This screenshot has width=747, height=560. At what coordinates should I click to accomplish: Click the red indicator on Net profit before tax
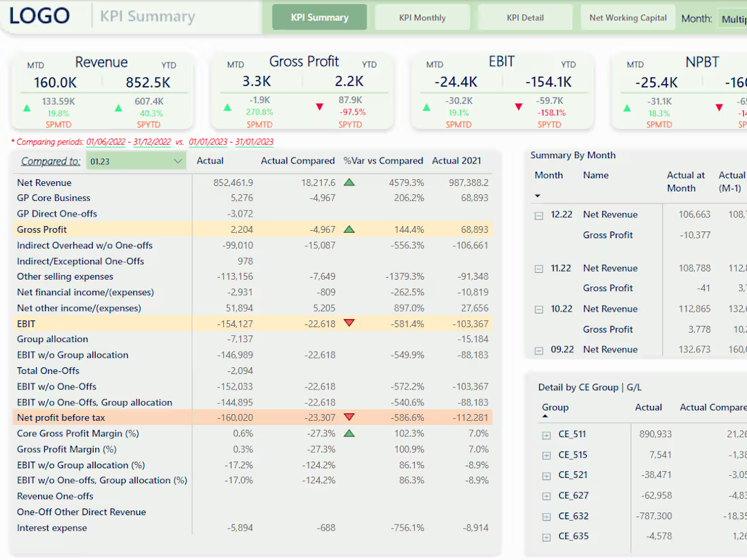(x=349, y=417)
